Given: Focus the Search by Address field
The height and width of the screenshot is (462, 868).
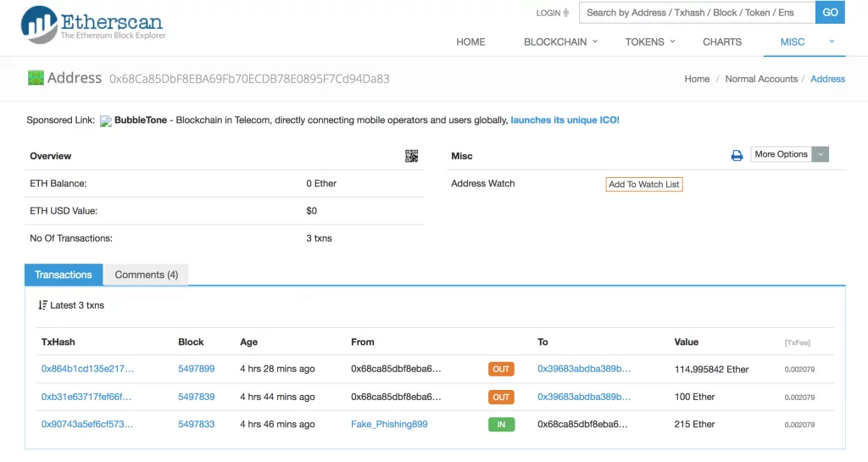Looking at the screenshot, I should [697, 12].
